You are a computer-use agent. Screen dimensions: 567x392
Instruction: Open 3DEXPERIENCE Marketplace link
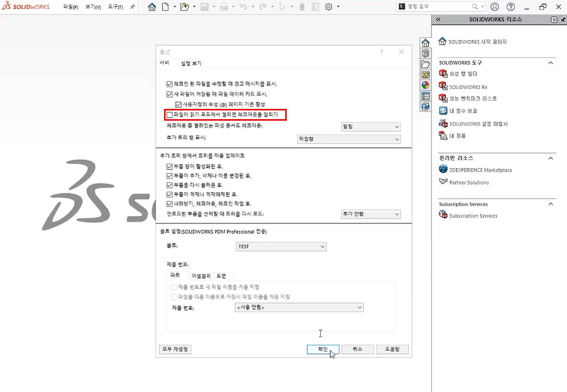480,170
